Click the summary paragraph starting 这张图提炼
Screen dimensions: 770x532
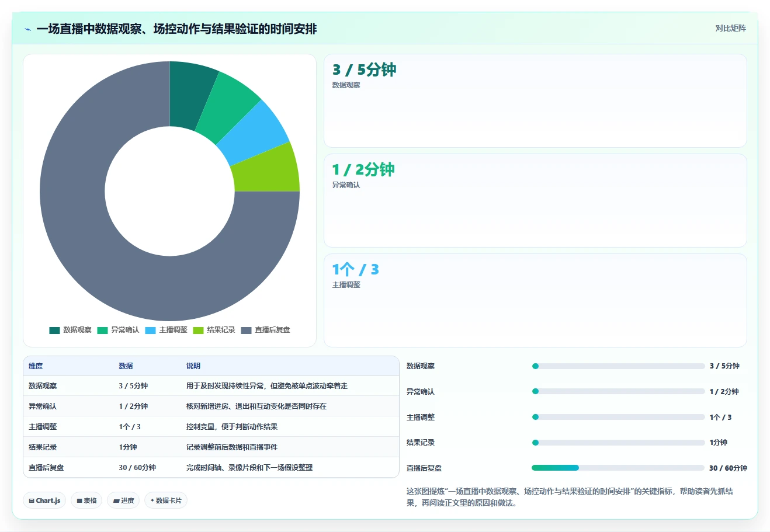pyautogui.click(x=570, y=497)
